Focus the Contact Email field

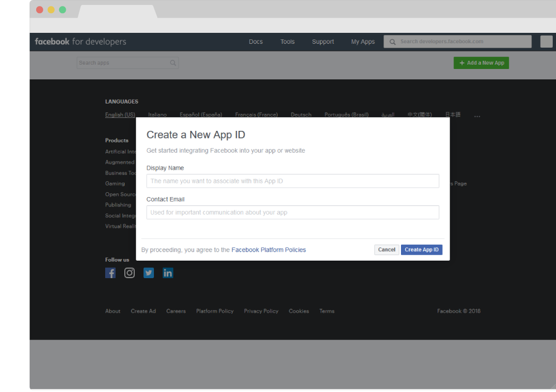293,212
